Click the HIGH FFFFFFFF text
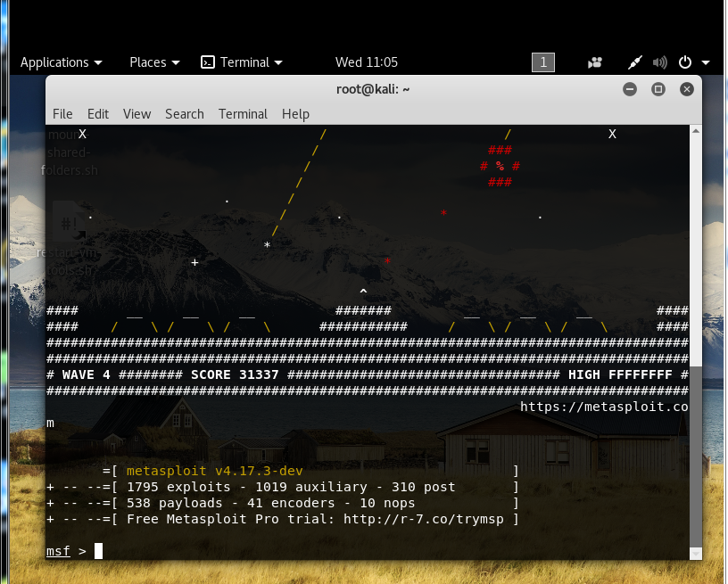Screen dimensions: 728x584 point(620,374)
